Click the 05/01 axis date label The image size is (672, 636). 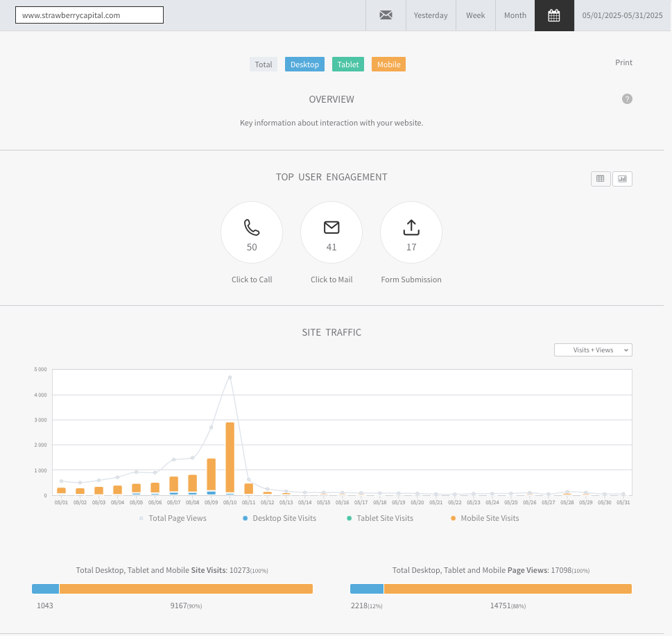61,502
